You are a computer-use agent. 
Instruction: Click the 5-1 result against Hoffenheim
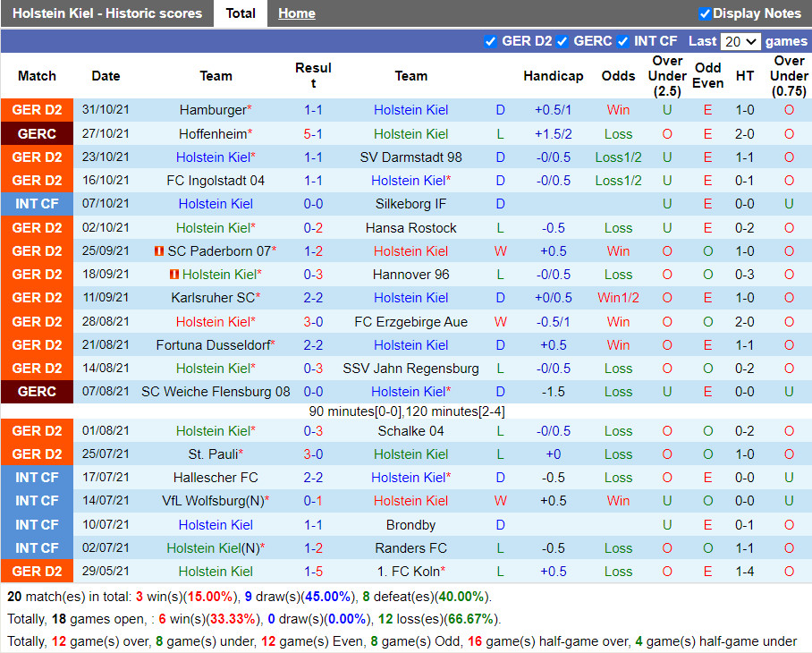(313, 134)
